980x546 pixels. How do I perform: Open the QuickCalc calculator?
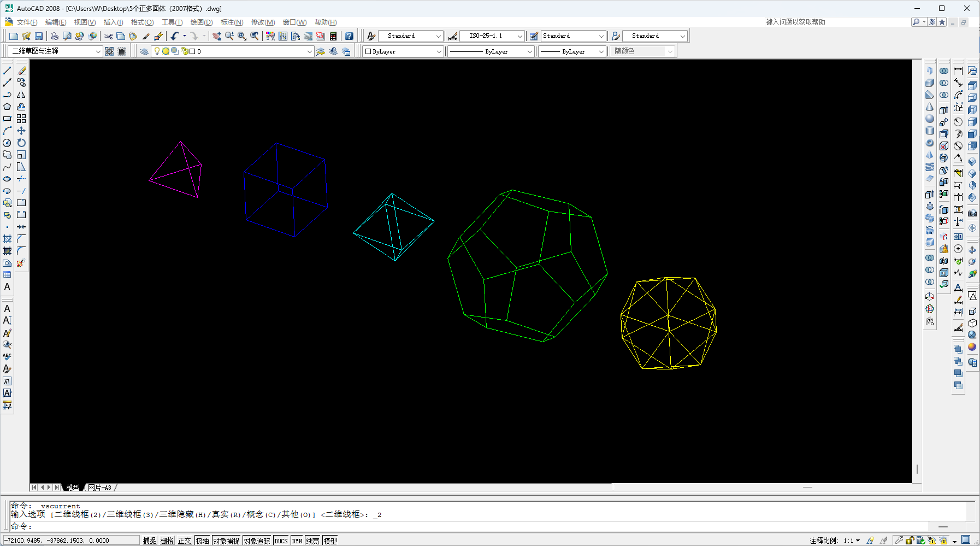click(333, 36)
